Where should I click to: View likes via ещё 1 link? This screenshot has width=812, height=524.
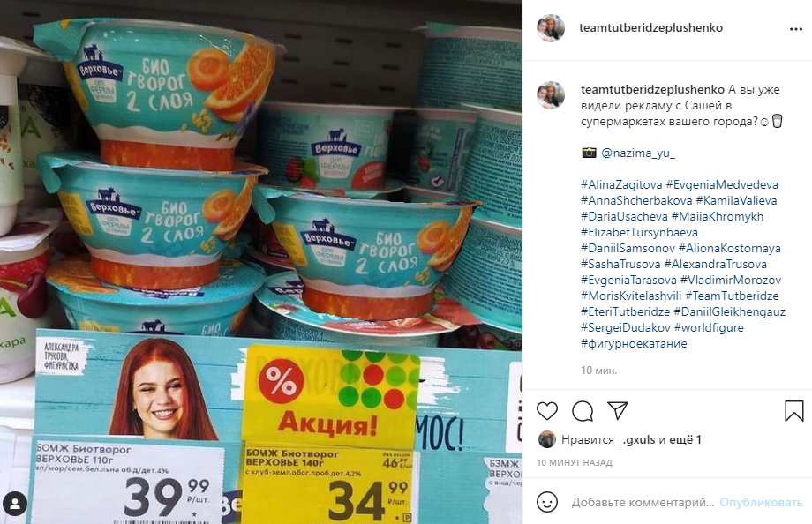click(685, 439)
